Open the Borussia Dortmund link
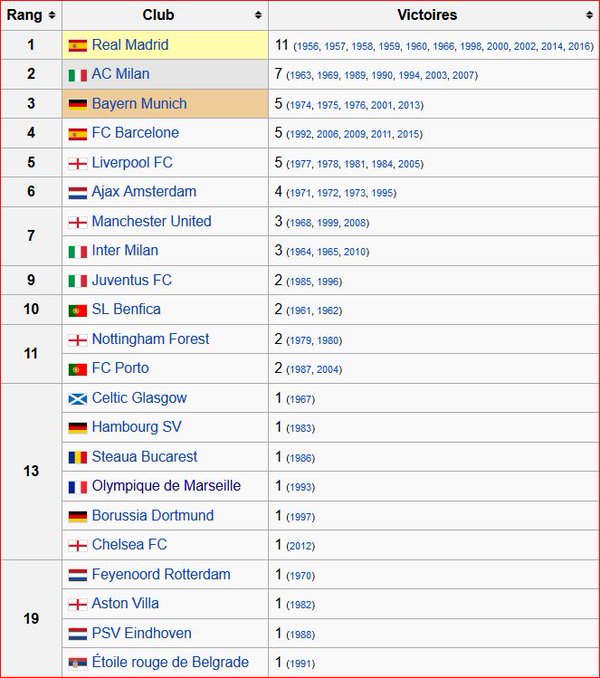 pyautogui.click(x=152, y=515)
